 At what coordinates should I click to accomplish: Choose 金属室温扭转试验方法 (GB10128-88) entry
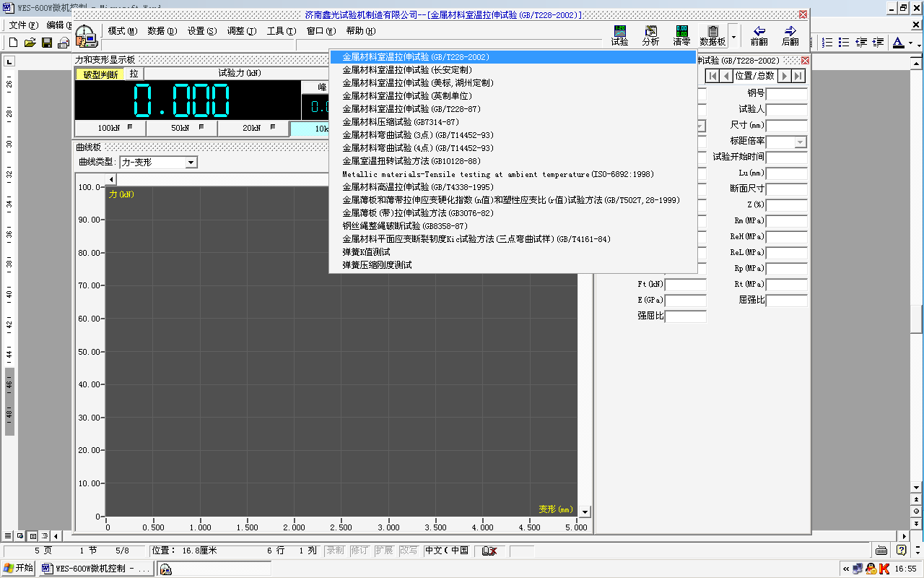tap(513, 161)
